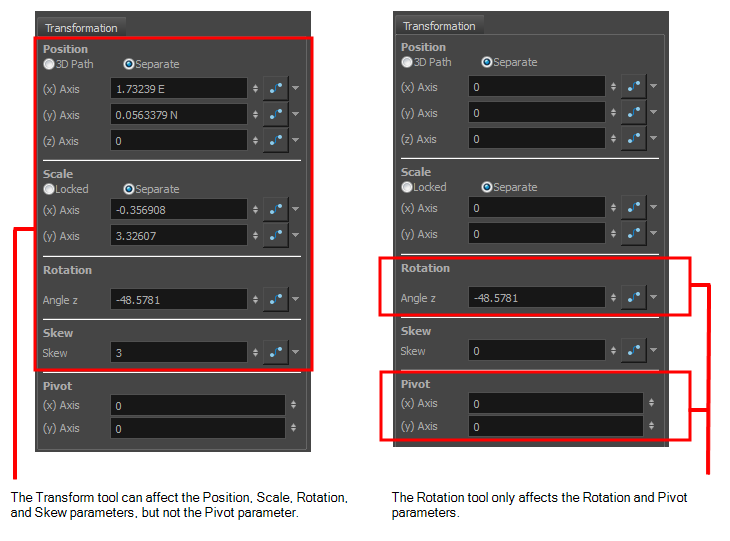Viewport: 730px width, 541px height.
Task: Click function curve icon for right Position z Axis
Action: click(x=633, y=139)
